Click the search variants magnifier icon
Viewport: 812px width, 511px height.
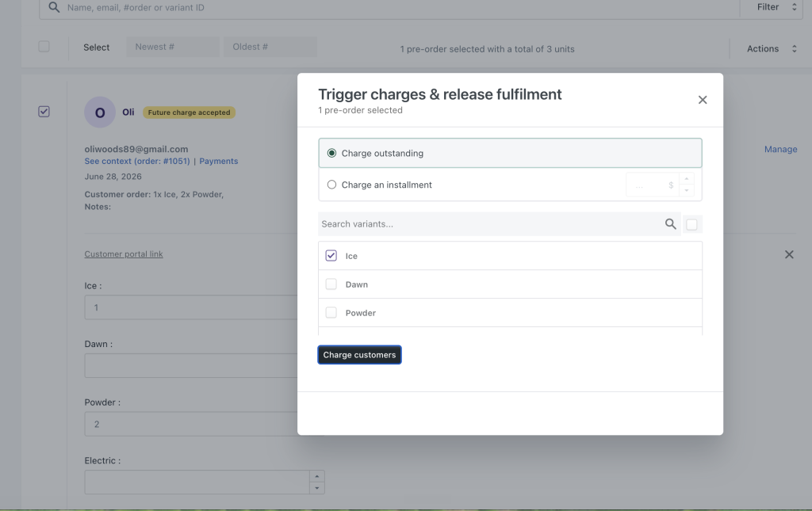670,224
